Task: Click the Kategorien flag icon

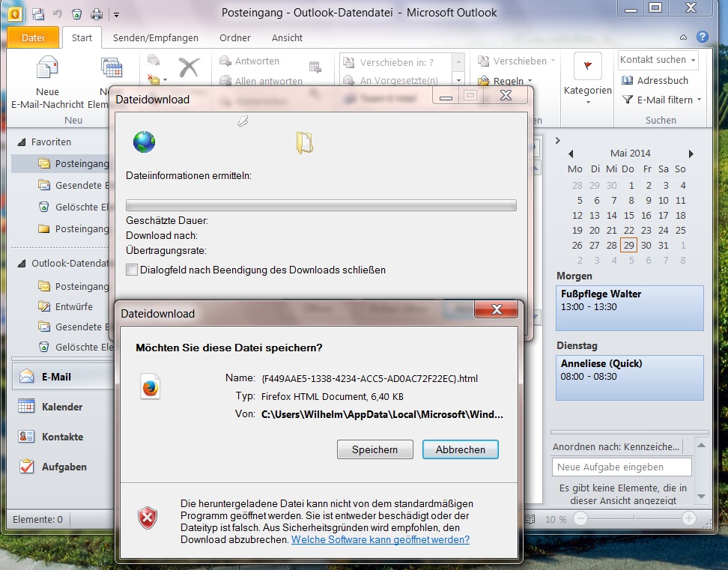Action: coord(588,65)
